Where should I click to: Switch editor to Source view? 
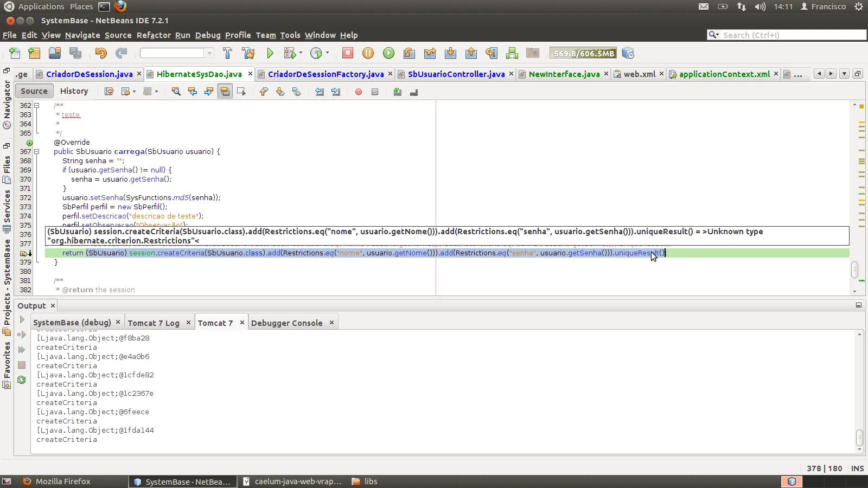click(x=34, y=91)
